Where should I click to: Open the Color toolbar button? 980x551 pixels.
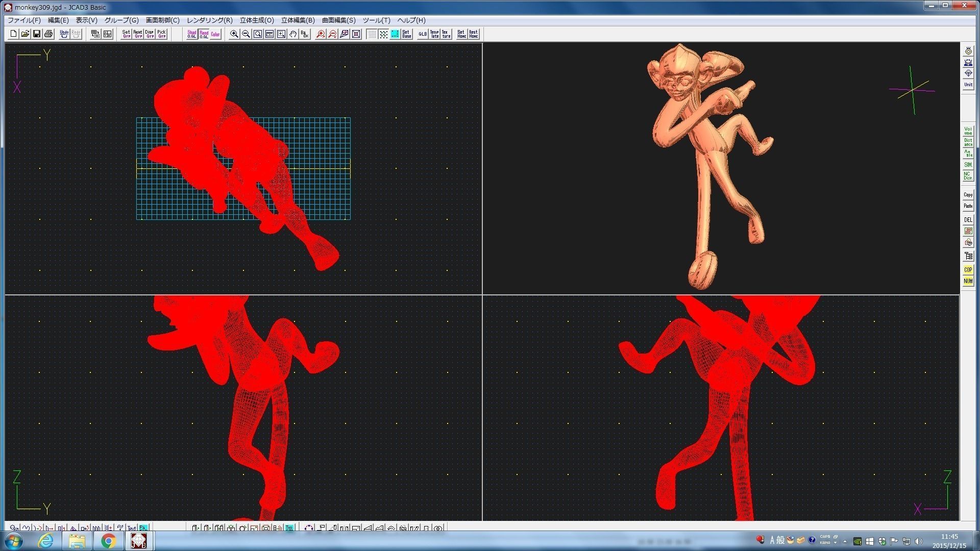pyautogui.click(x=215, y=34)
